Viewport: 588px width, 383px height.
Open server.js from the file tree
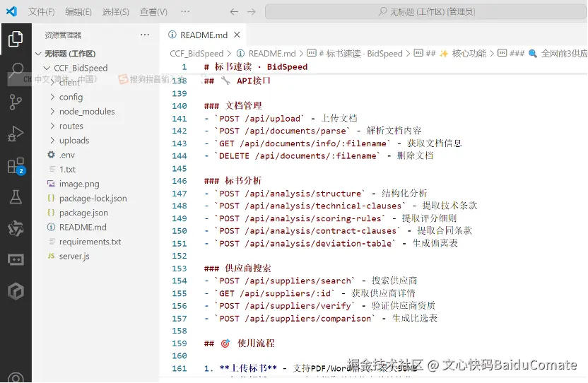pos(74,257)
